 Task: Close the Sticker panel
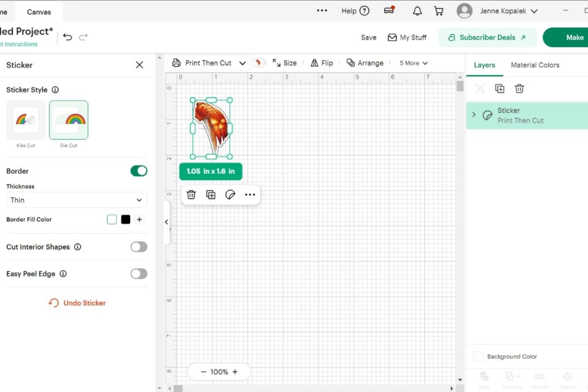[140, 65]
